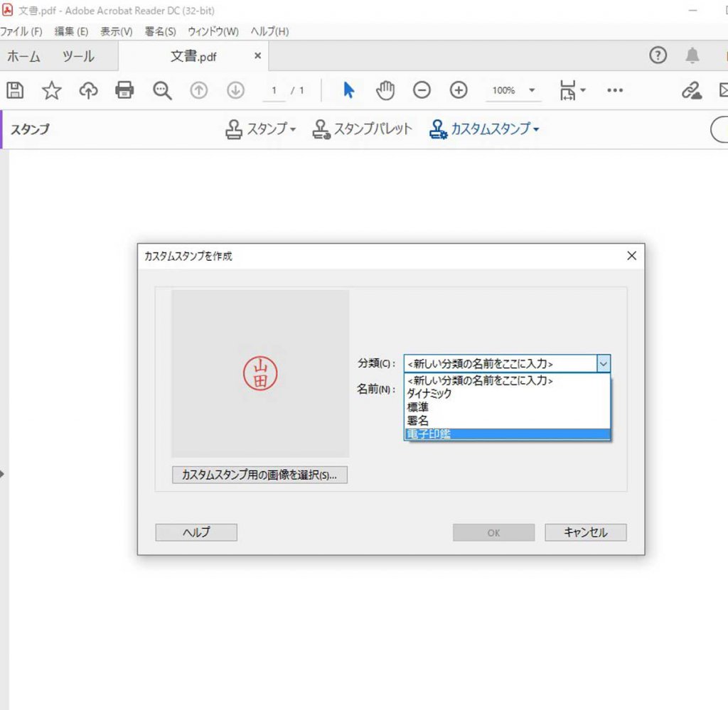This screenshot has height=710, width=728.
Task: Click the スタンプ panel title
Action: pos(30,129)
